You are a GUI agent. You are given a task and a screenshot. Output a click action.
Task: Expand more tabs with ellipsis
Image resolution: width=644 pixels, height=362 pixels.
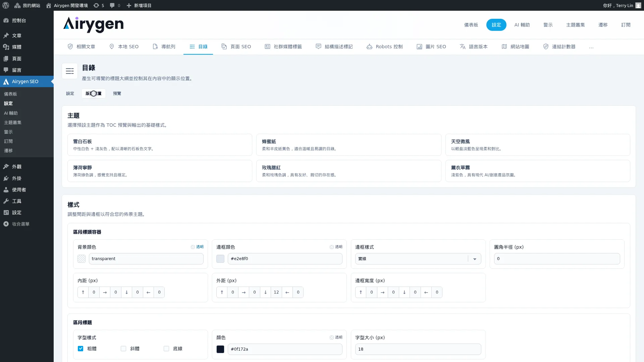pyautogui.click(x=591, y=47)
